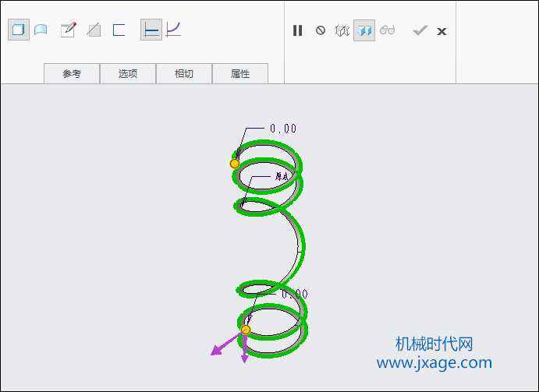Open the 属性 tab
539x392 pixels.
[x=240, y=73]
